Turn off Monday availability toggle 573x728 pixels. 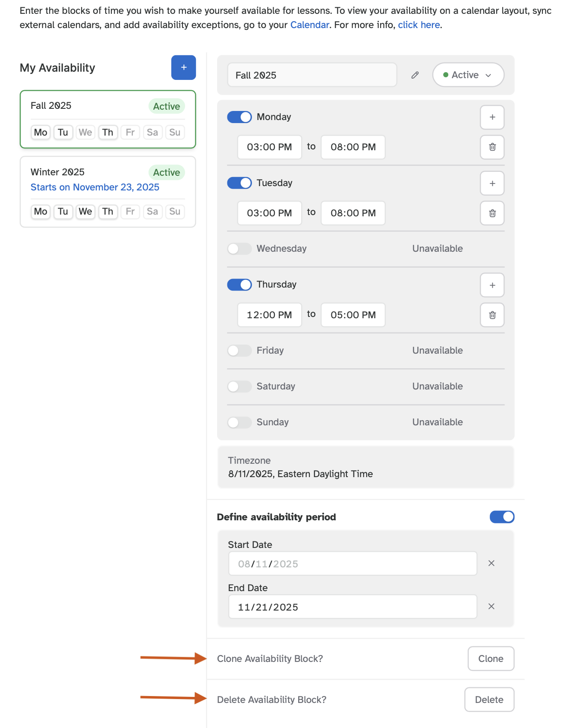pyautogui.click(x=239, y=117)
